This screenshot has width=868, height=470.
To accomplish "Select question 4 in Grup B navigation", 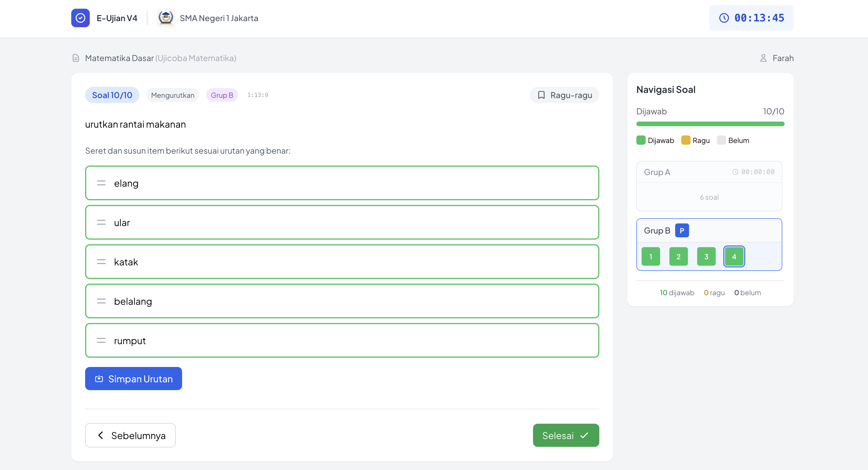I will (x=734, y=256).
